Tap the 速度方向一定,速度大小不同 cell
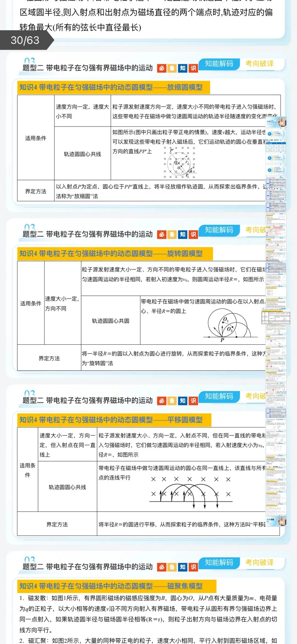297x644 pixels. click(x=82, y=111)
